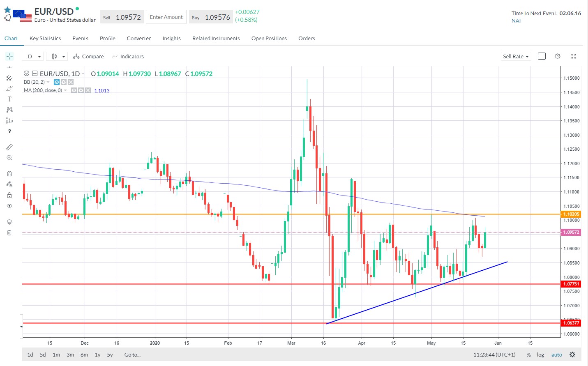Open the candlestick chart type dropdown
588x366 pixels.
click(57, 56)
